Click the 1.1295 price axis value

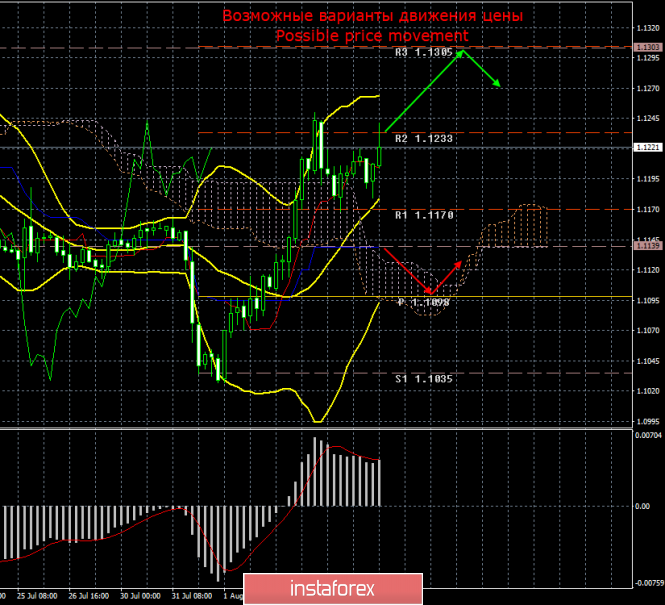point(648,58)
